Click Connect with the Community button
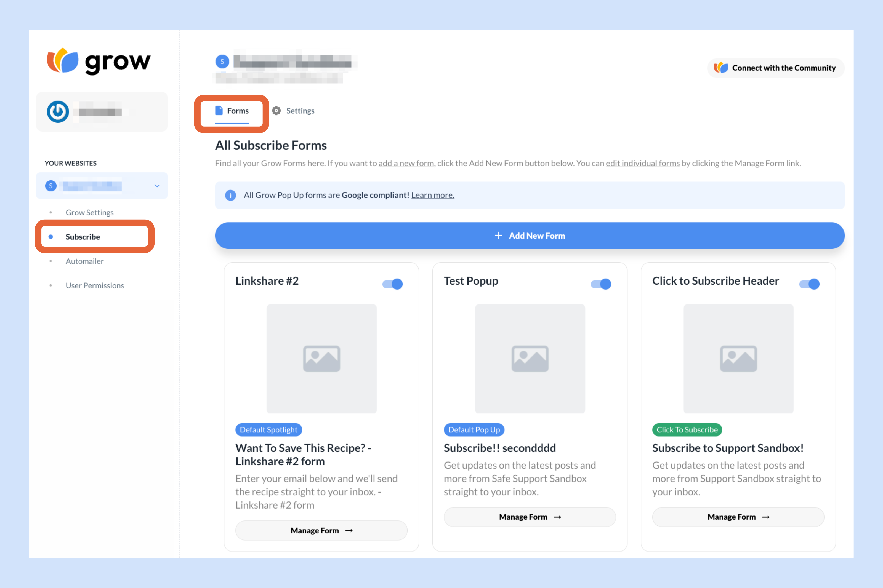This screenshot has width=883, height=588. click(x=776, y=68)
